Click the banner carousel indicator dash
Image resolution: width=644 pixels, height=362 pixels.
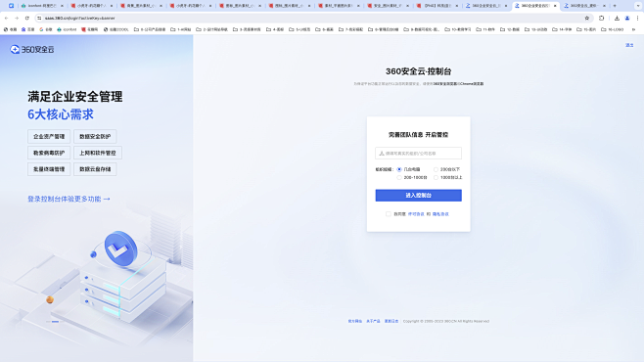(55, 322)
